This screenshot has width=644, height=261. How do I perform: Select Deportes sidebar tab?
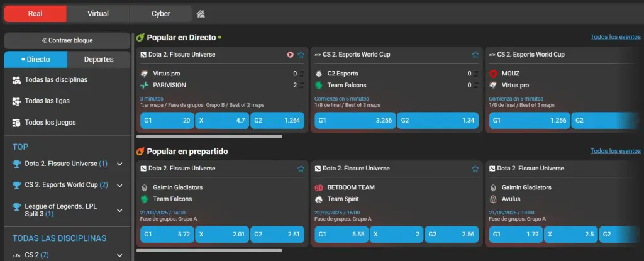99,60
